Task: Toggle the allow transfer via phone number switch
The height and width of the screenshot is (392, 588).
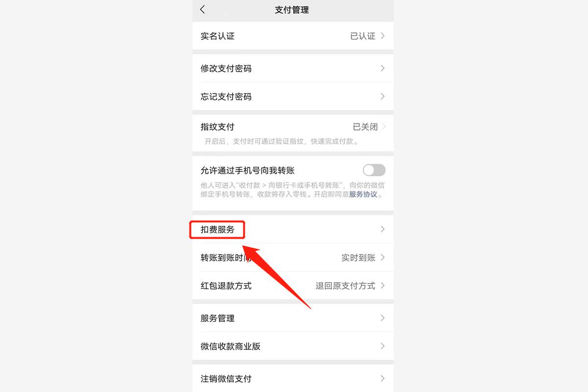Action: pos(374,170)
